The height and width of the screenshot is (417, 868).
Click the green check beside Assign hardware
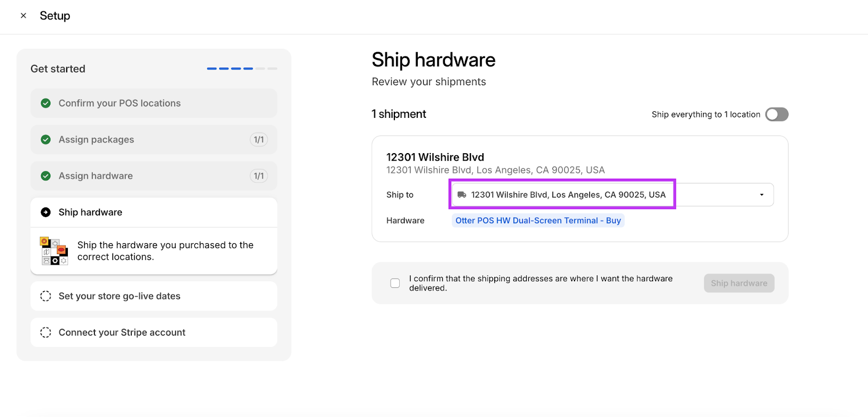[46, 176]
